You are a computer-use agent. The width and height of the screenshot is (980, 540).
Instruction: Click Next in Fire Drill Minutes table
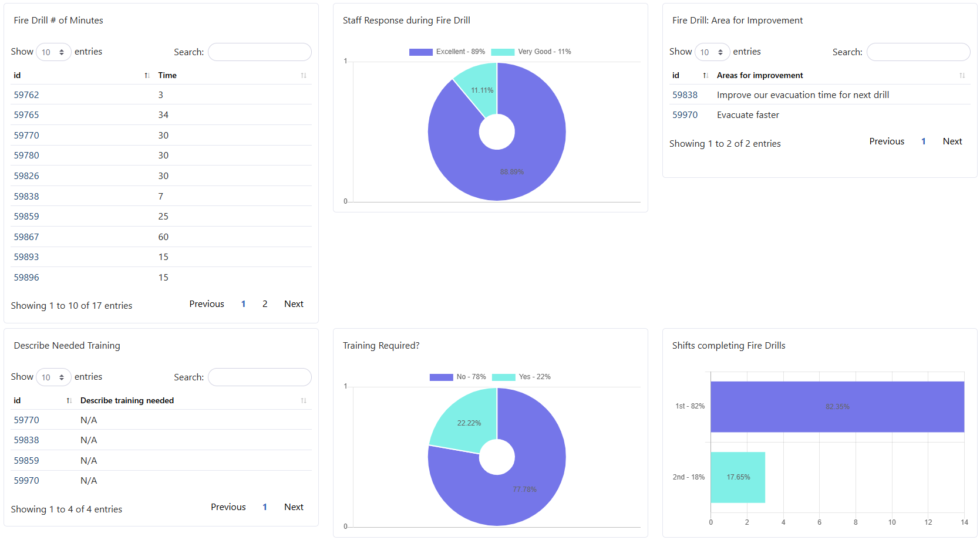point(294,304)
